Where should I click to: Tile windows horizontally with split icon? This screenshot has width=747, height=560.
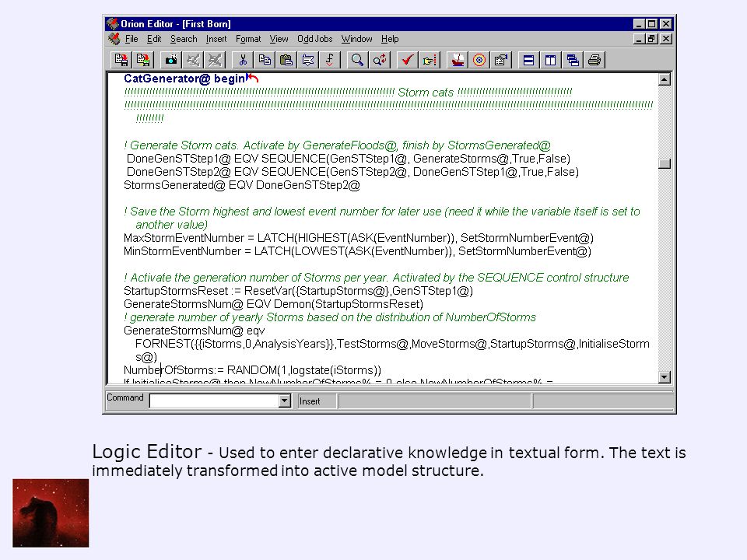point(529,60)
